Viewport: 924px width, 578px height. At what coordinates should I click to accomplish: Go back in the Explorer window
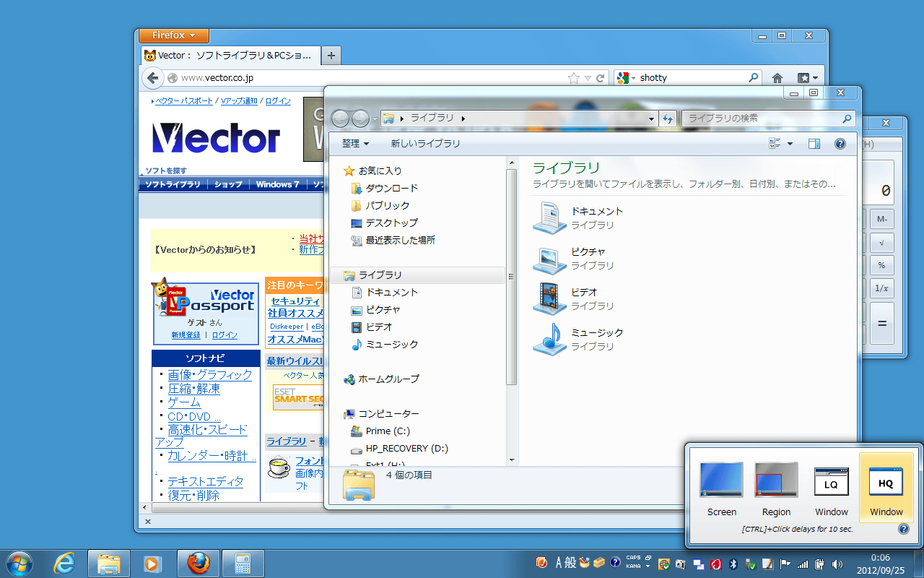[340, 118]
